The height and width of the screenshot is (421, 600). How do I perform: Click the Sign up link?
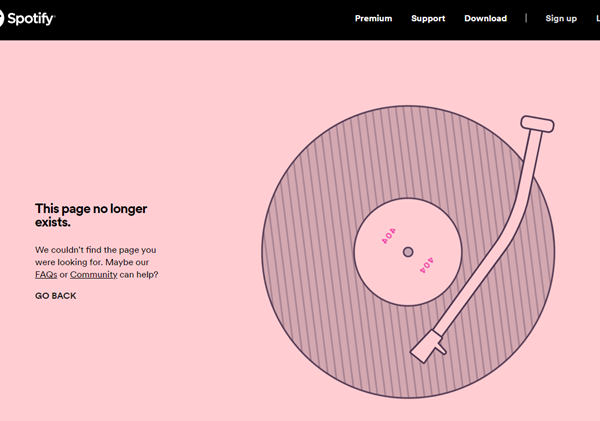point(561,18)
